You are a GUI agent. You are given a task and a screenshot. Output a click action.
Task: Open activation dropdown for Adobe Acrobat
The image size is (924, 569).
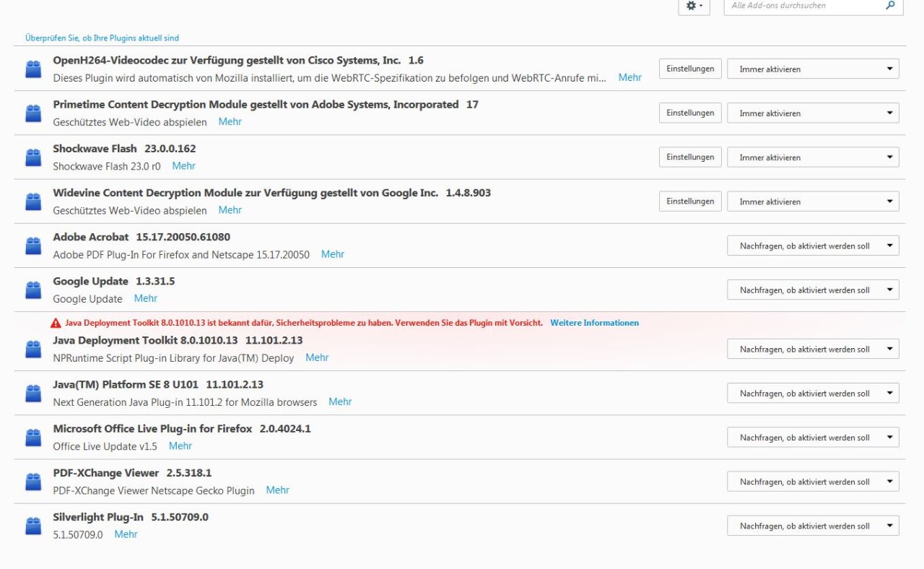tap(813, 246)
